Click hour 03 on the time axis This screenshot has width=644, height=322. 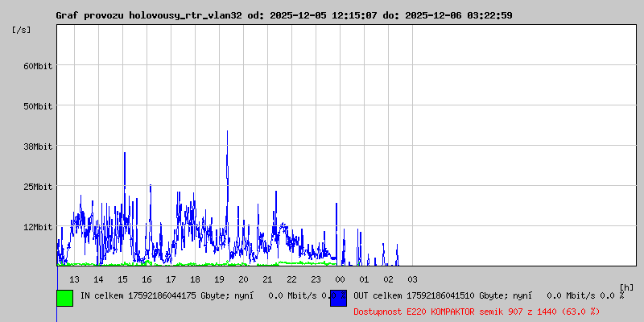(412, 279)
